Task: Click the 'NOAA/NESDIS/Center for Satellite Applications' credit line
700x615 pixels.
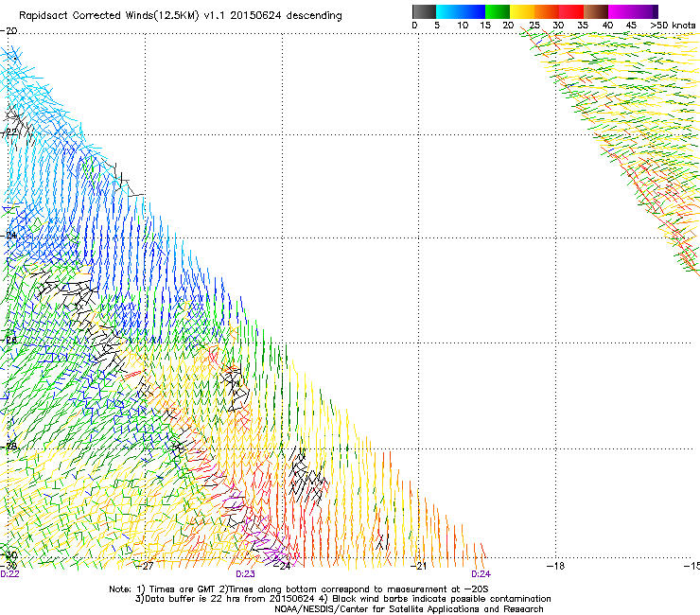Action: (409, 609)
